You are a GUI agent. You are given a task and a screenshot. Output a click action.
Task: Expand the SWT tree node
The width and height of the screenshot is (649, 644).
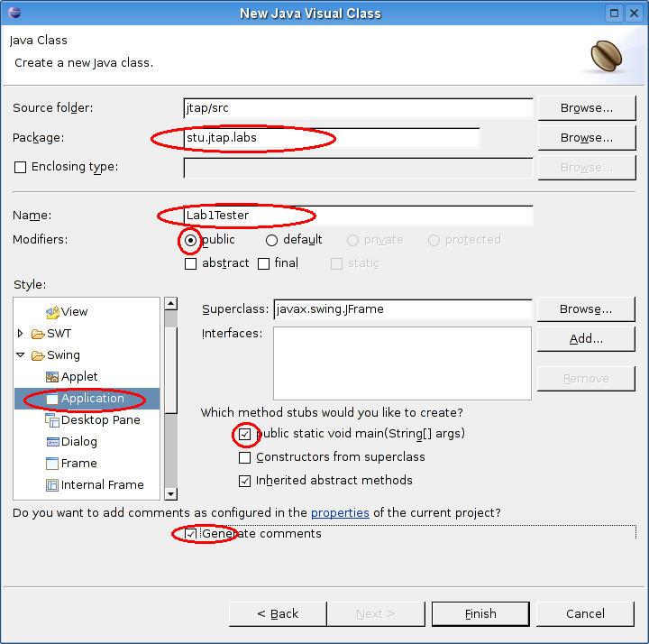pos(20,334)
